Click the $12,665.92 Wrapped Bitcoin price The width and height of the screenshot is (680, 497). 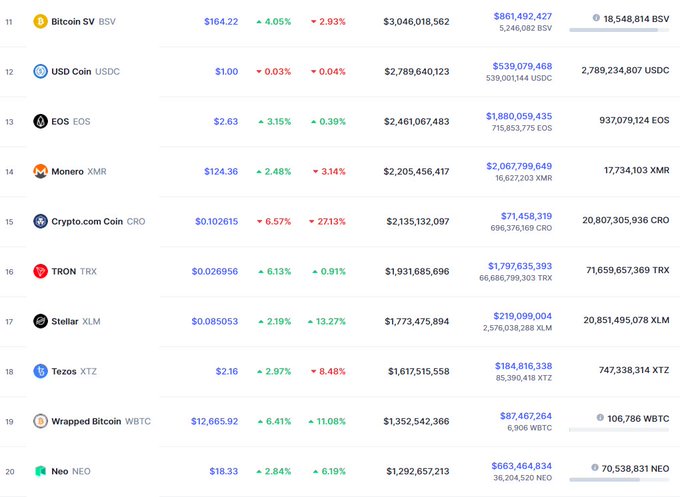pos(215,421)
